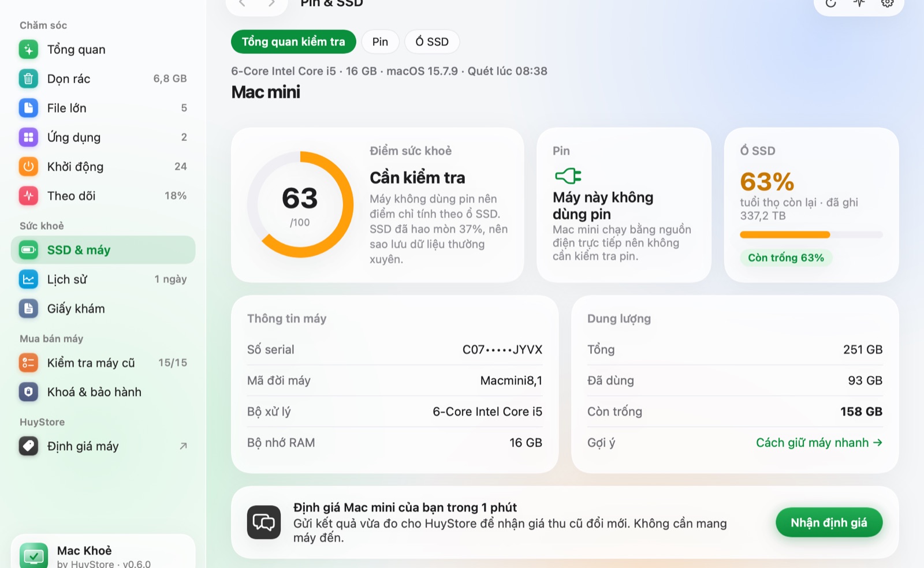Click the Mac Khoẻ app logo
924x568 pixels.
click(x=33, y=555)
